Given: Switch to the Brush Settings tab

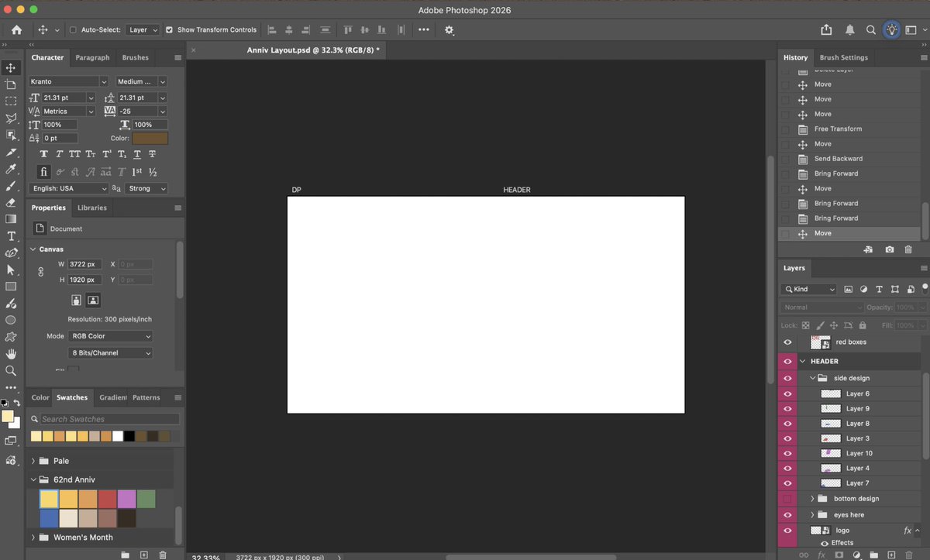Looking at the screenshot, I should click(x=843, y=57).
